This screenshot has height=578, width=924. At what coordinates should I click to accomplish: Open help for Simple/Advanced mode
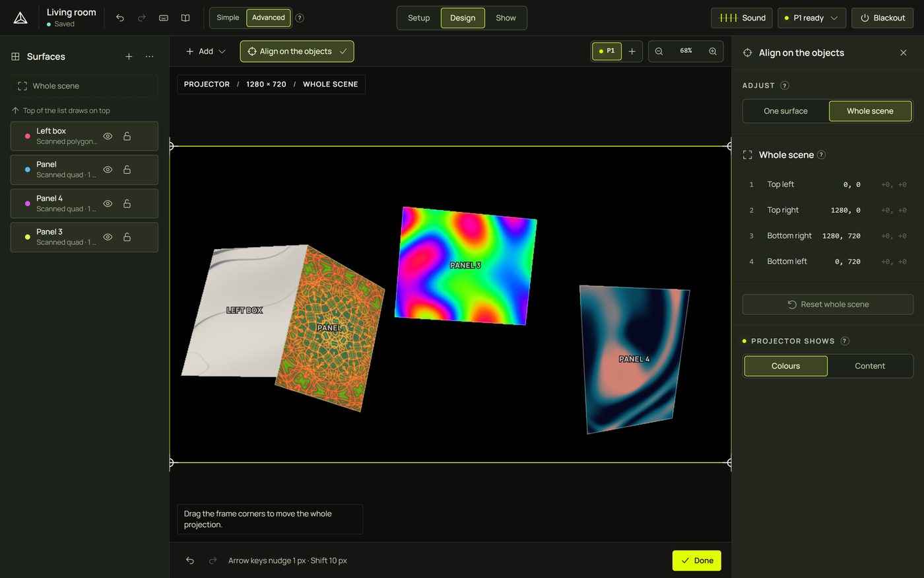pyautogui.click(x=300, y=18)
